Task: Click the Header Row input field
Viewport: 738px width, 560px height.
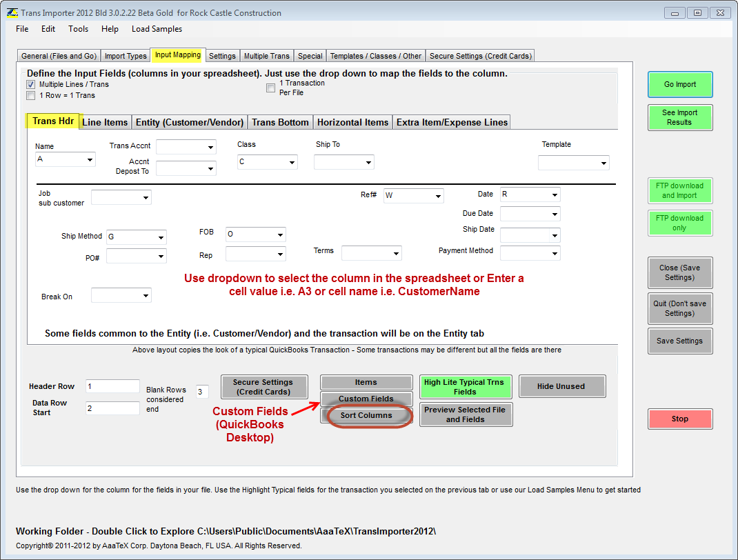Action: 112,386
